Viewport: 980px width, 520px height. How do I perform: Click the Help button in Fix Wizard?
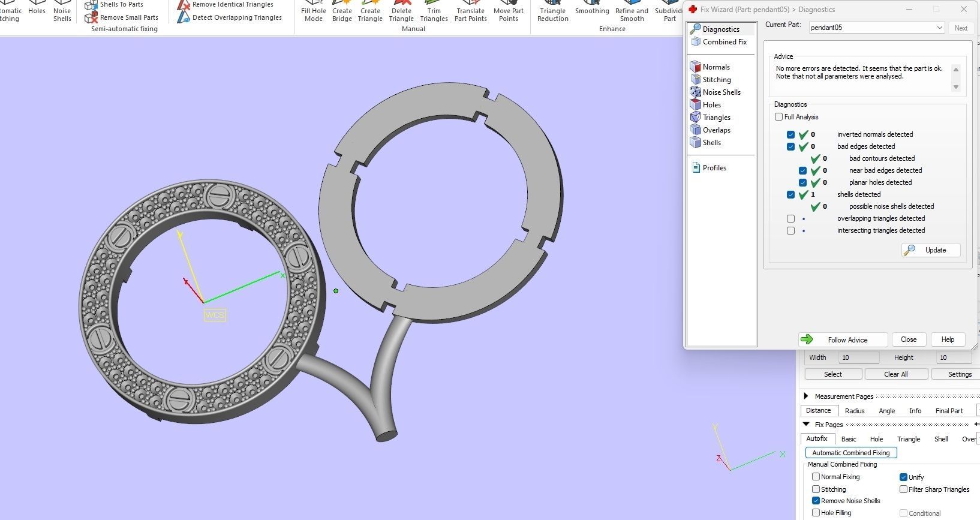pos(948,339)
